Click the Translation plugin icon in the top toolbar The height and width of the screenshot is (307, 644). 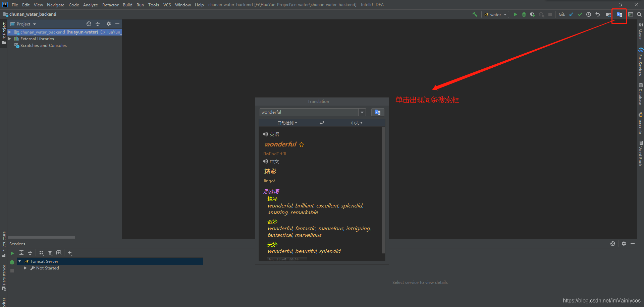620,14
